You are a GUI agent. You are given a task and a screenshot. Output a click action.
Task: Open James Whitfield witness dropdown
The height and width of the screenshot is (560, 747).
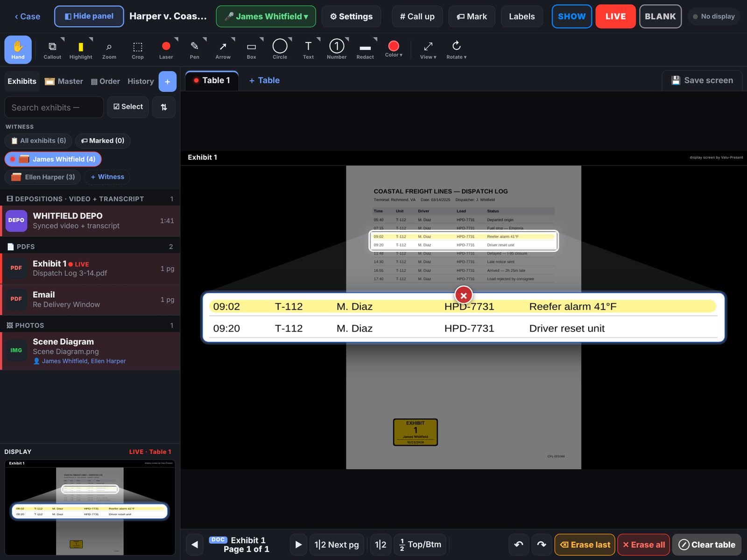[266, 16]
